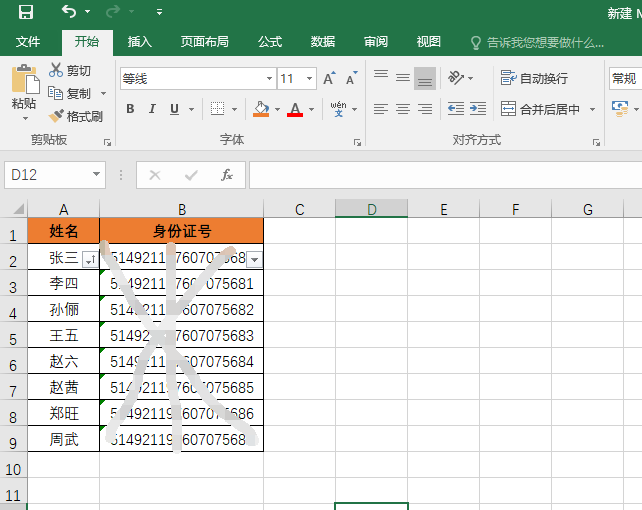Click the 剪切 cut button
The height and width of the screenshot is (510, 642).
[x=70, y=70]
